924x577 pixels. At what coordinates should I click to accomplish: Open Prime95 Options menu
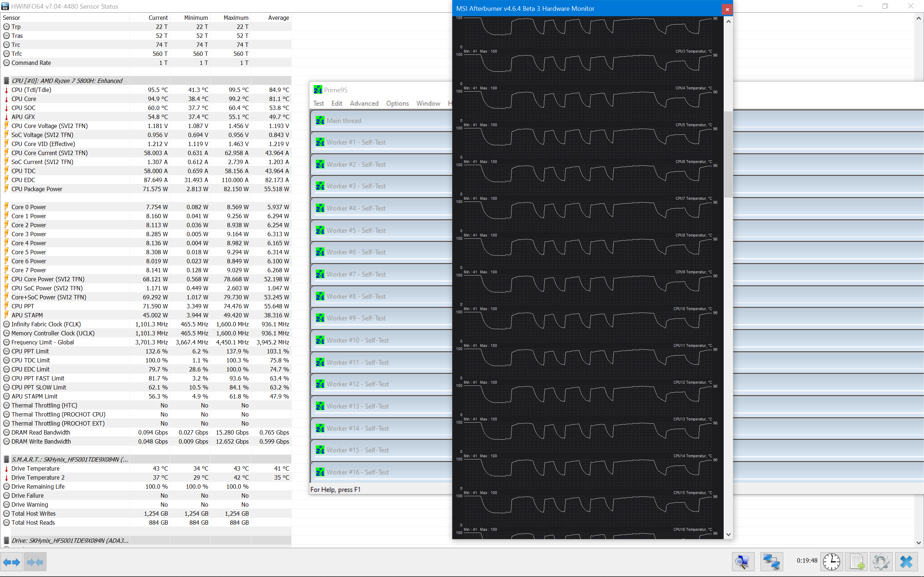pyautogui.click(x=397, y=103)
